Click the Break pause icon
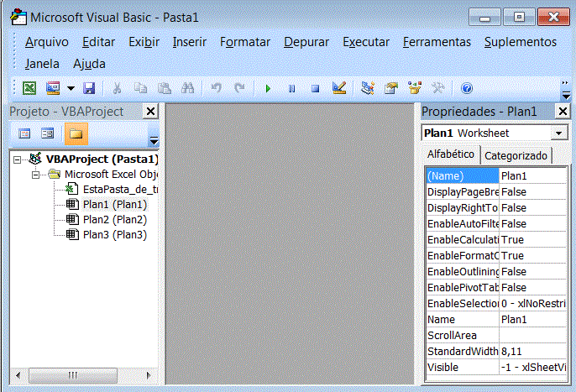 (x=291, y=88)
